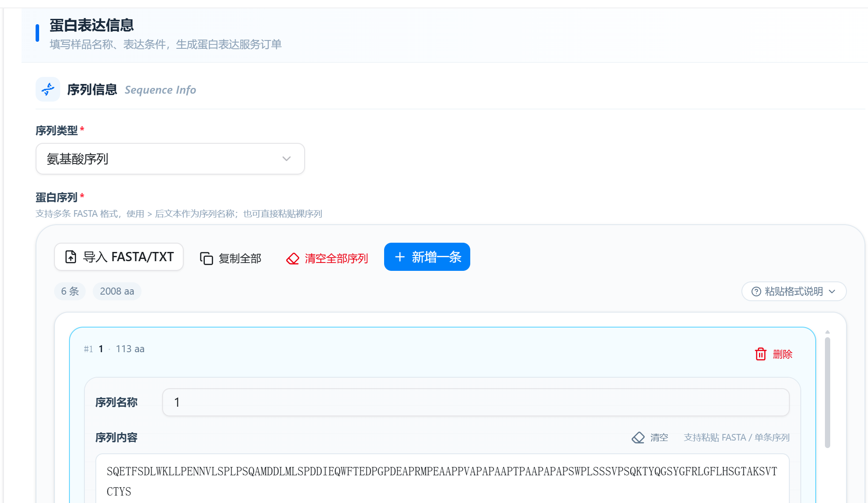868x503 pixels.
Task: Import a FASTA/TXT file
Action: (x=119, y=257)
